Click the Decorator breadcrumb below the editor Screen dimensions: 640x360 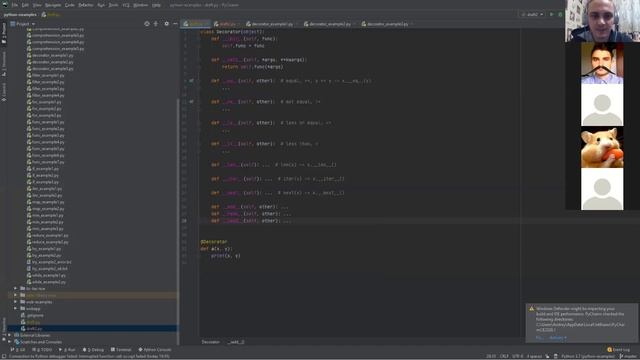211,342
